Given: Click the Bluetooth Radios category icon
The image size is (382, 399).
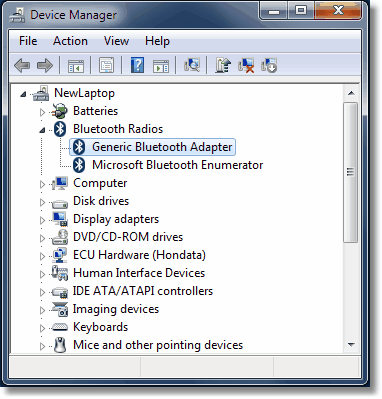Looking at the screenshot, I should (60, 129).
